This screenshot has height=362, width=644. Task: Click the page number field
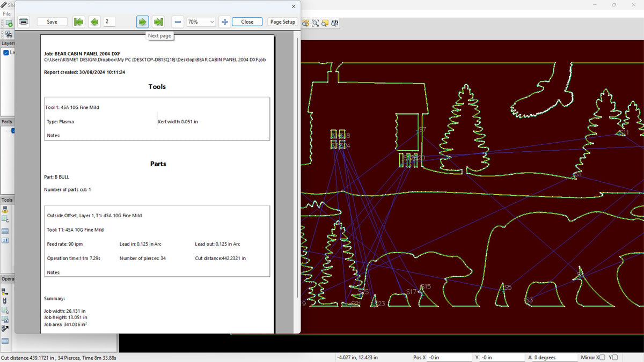[x=109, y=21]
